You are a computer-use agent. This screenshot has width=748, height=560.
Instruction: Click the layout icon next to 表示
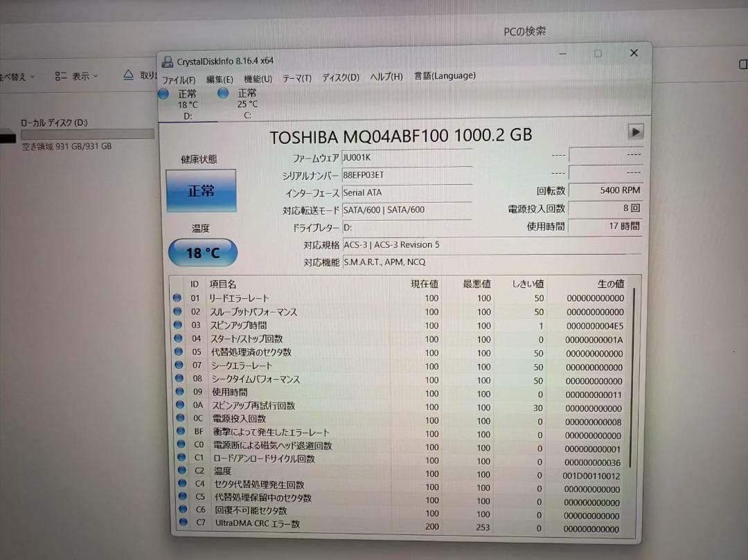click(x=60, y=75)
